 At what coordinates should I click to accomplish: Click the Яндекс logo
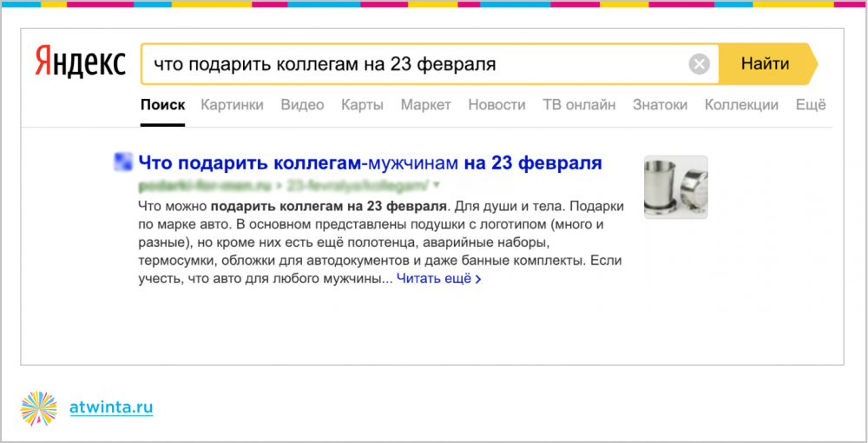[80, 63]
